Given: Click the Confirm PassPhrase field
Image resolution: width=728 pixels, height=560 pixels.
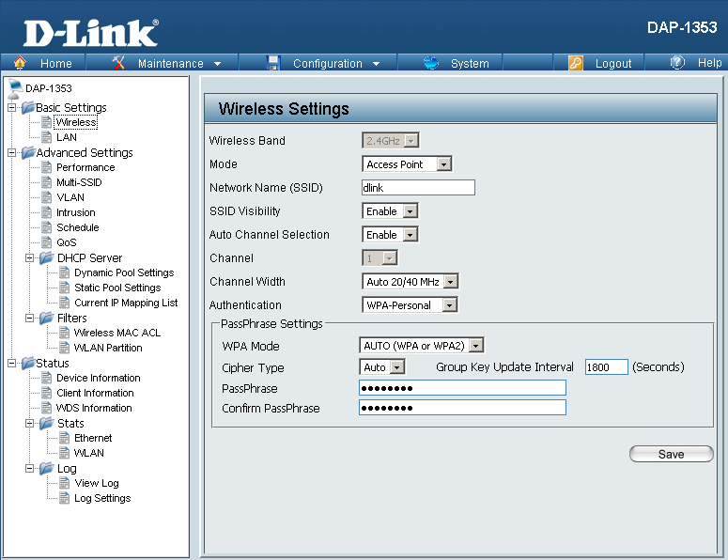Looking at the screenshot, I should click(x=462, y=408).
